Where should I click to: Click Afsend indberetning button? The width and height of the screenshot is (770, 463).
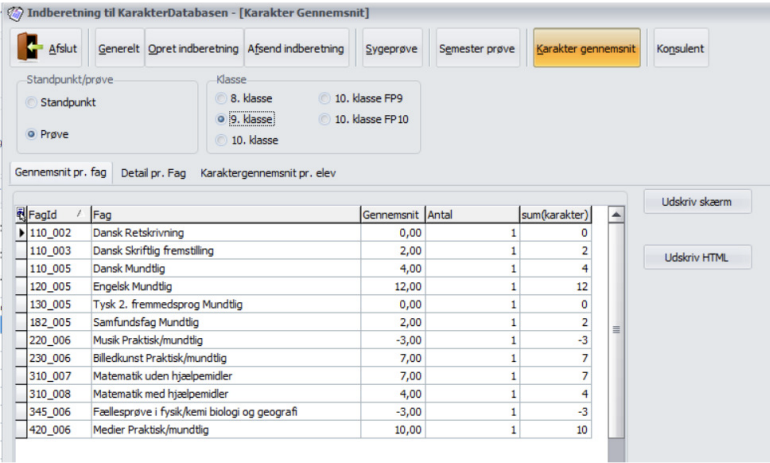[296, 49]
